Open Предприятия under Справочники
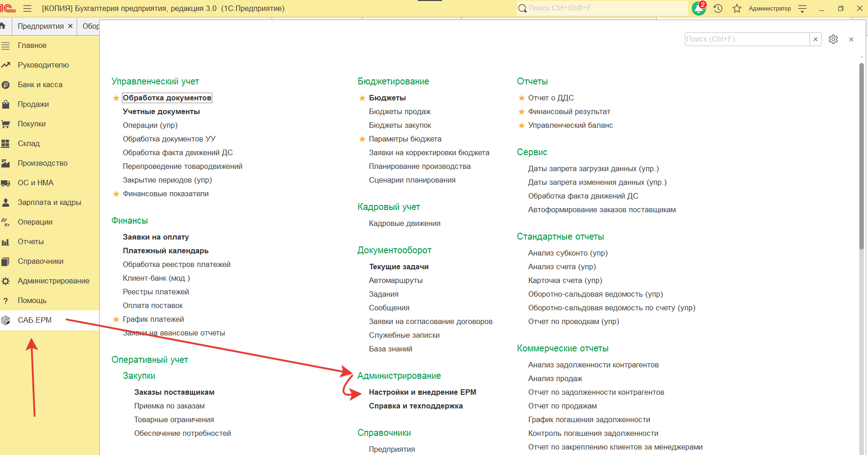868x455 pixels. tap(392, 449)
